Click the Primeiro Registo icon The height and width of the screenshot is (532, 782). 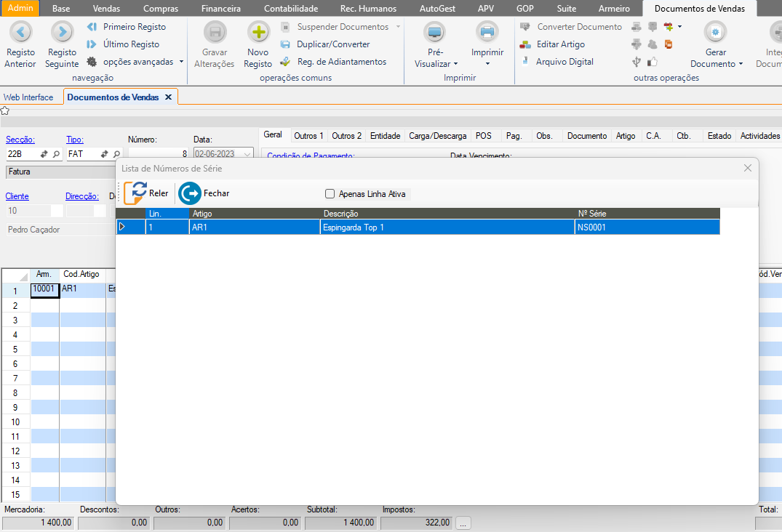coord(92,27)
